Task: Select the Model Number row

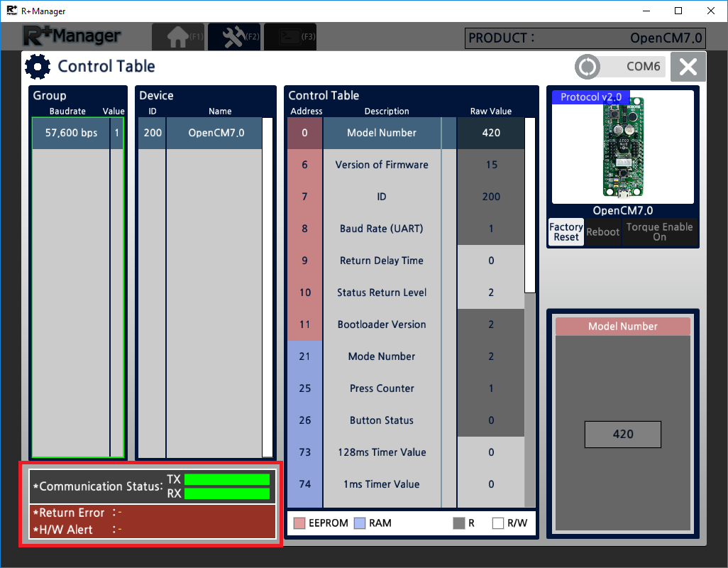Action: [381, 133]
